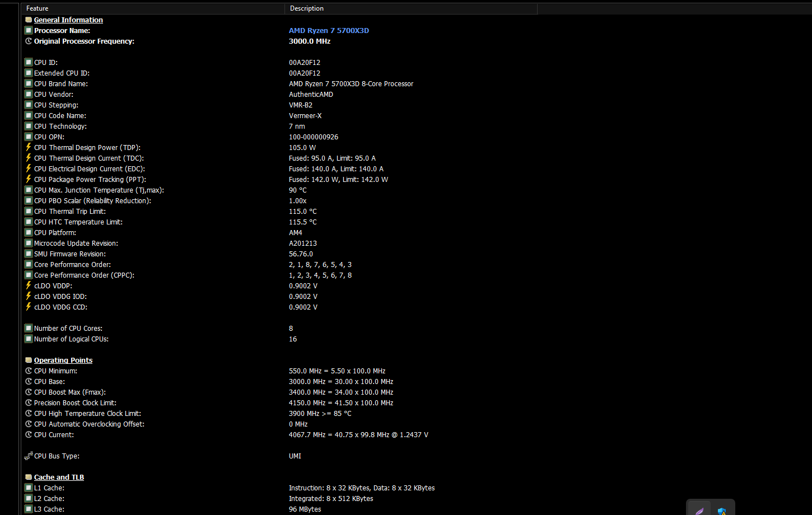Select the Operating Points section header
The width and height of the screenshot is (812, 515).
pos(63,360)
